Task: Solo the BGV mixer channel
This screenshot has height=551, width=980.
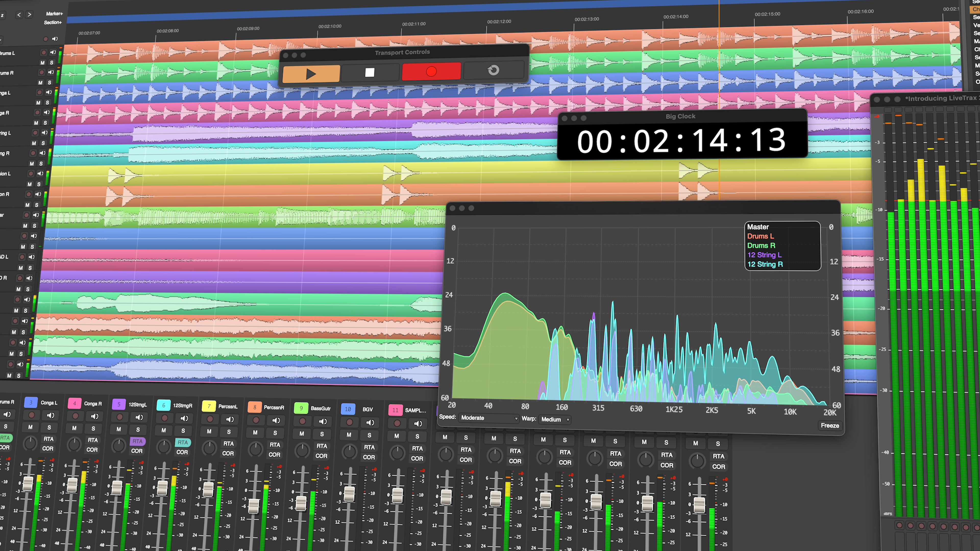Action: pos(369,435)
